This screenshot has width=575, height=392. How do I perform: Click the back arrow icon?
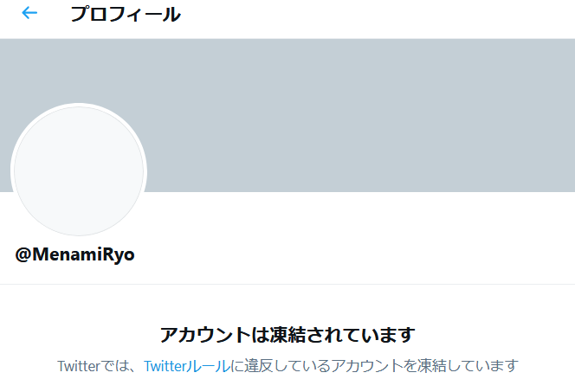click(29, 14)
